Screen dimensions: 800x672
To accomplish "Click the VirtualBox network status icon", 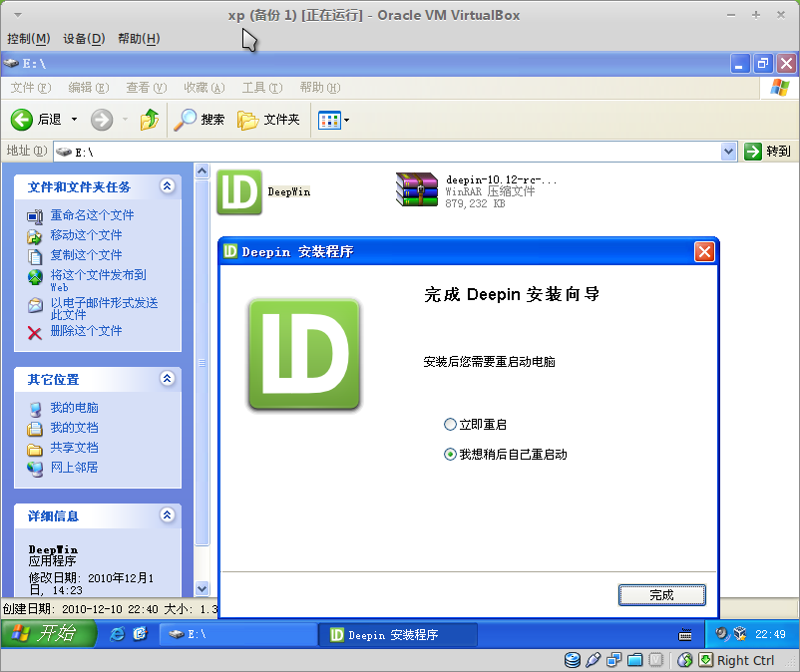I will [x=613, y=660].
